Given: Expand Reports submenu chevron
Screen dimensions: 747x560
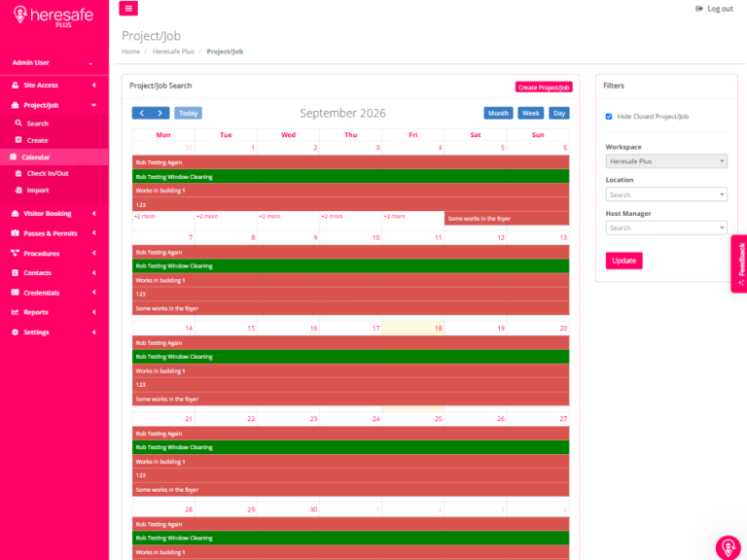Looking at the screenshot, I should pos(94,312).
